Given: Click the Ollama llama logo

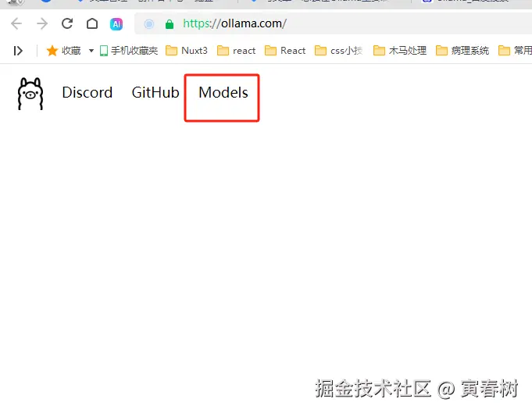Looking at the screenshot, I should click(30, 94).
